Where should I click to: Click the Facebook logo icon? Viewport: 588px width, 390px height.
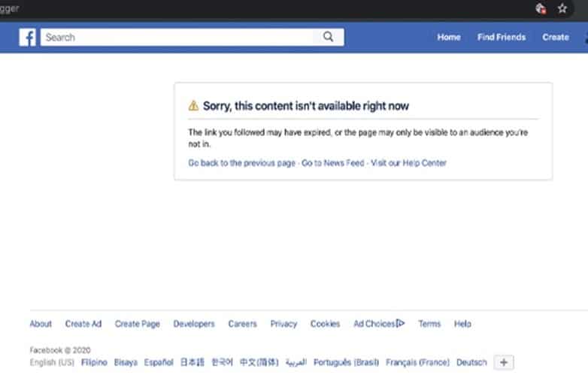pyautogui.click(x=27, y=38)
